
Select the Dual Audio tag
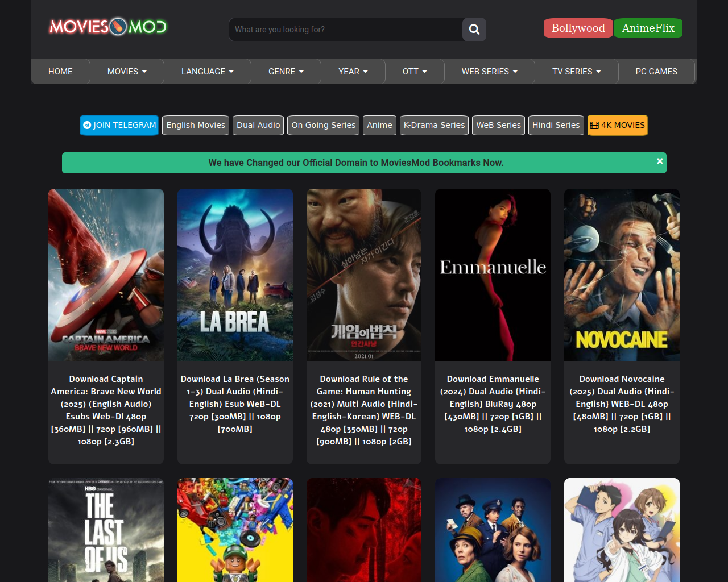pyautogui.click(x=258, y=125)
